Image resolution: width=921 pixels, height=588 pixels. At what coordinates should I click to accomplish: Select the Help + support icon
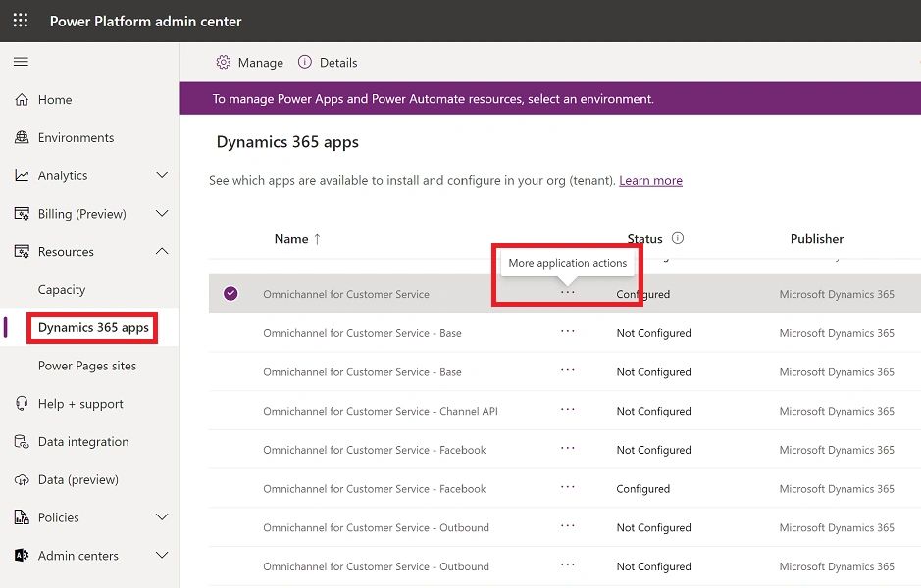pyautogui.click(x=21, y=403)
